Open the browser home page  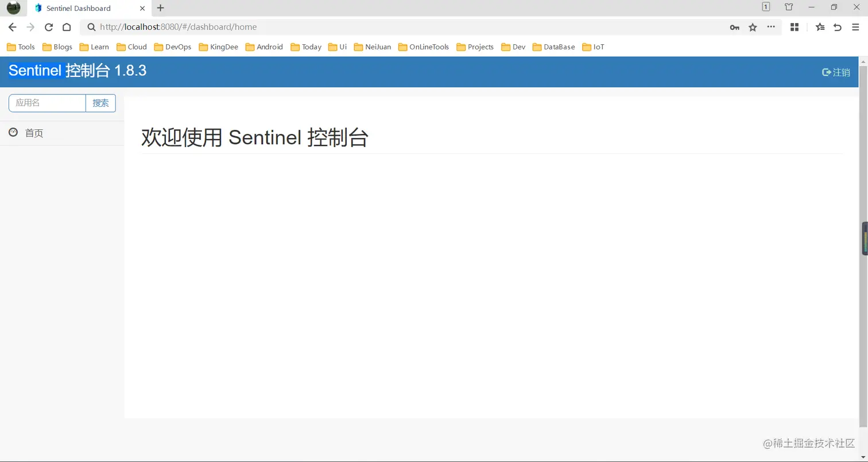(67, 27)
